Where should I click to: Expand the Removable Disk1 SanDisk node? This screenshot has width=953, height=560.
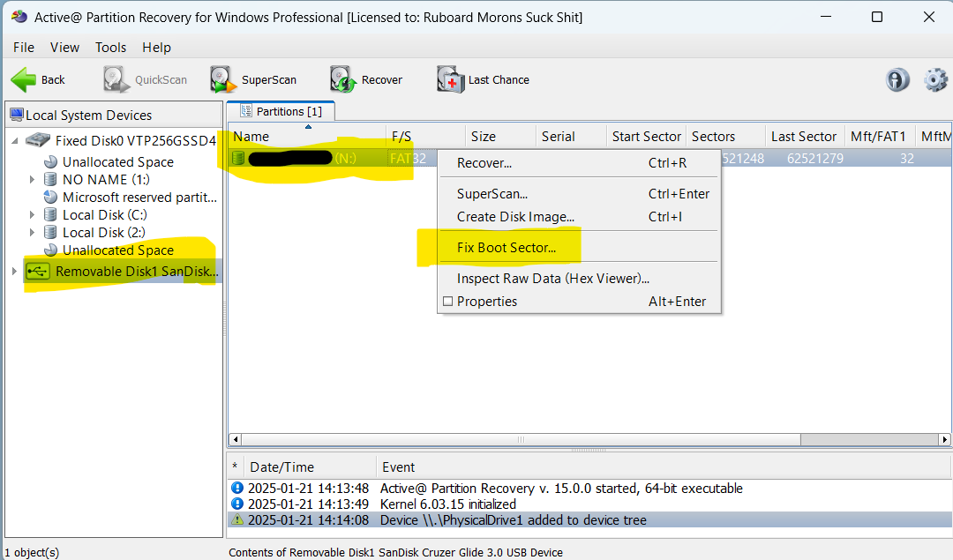14,272
